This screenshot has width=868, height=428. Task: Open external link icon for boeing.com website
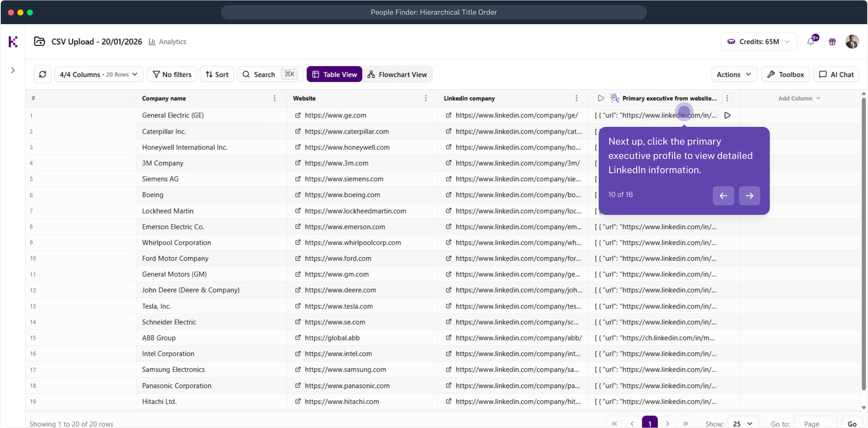[298, 195]
